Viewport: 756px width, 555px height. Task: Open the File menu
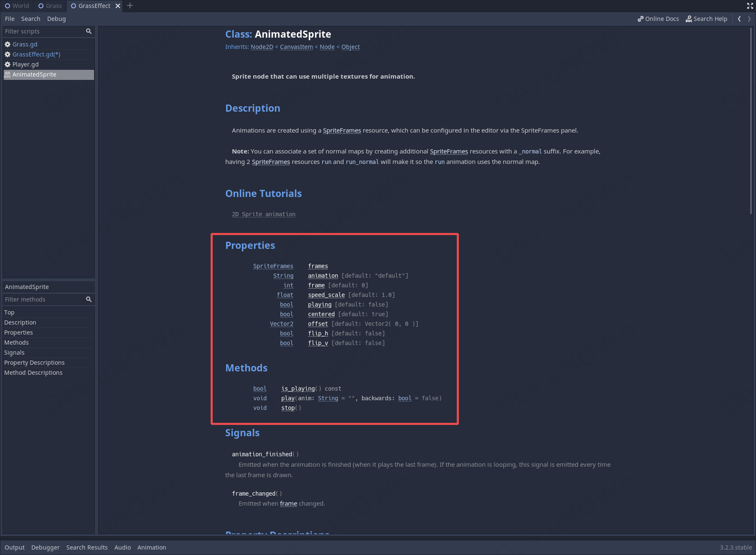[10, 19]
